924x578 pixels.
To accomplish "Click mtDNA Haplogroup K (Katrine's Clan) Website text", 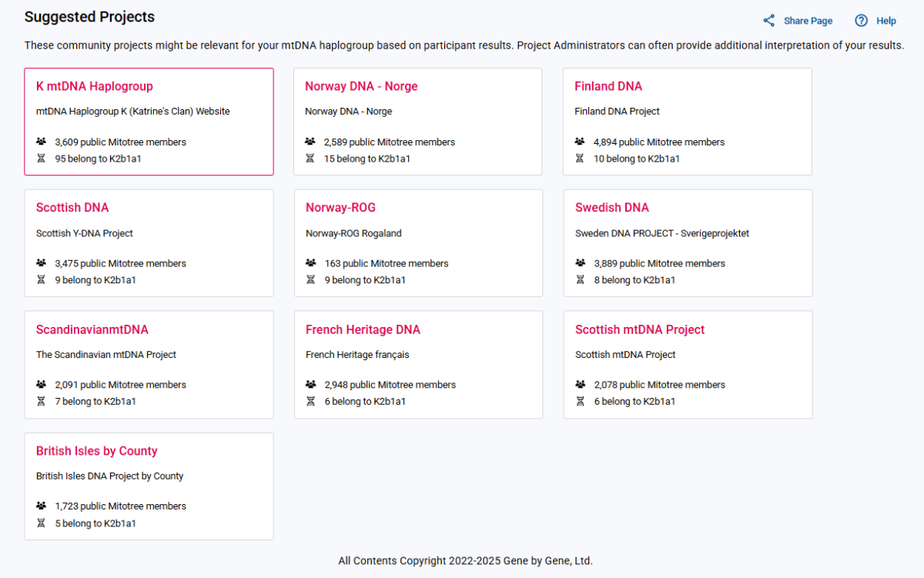I will 133,112.
